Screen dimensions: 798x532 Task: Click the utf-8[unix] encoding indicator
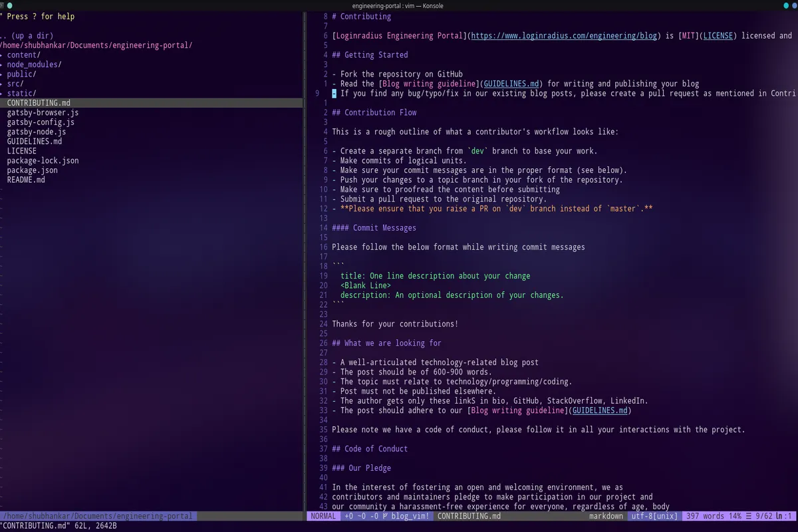click(654, 515)
